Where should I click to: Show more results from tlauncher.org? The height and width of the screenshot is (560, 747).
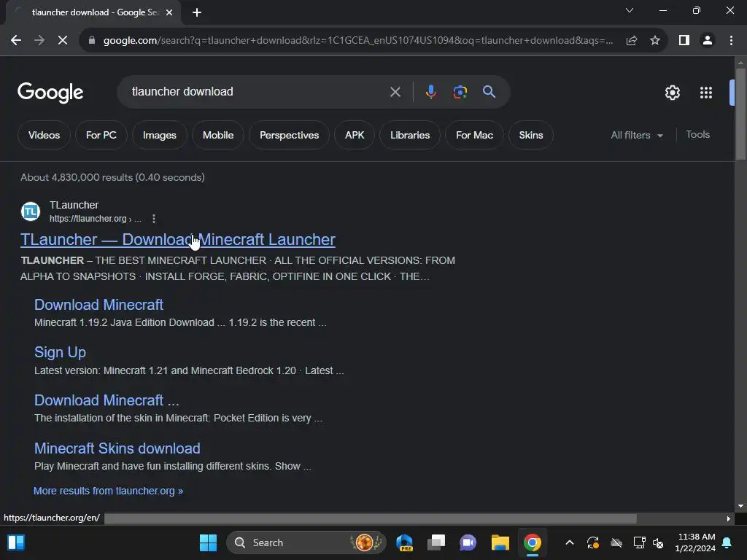pyautogui.click(x=108, y=491)
